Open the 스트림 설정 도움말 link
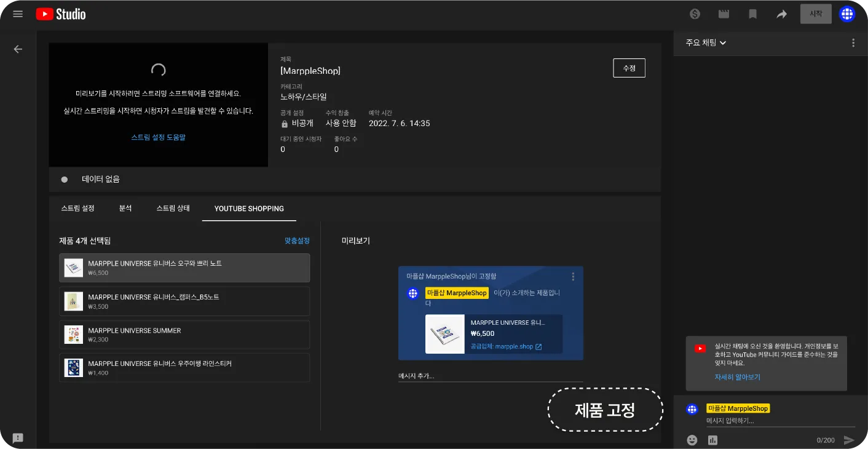 coord(159,137)
